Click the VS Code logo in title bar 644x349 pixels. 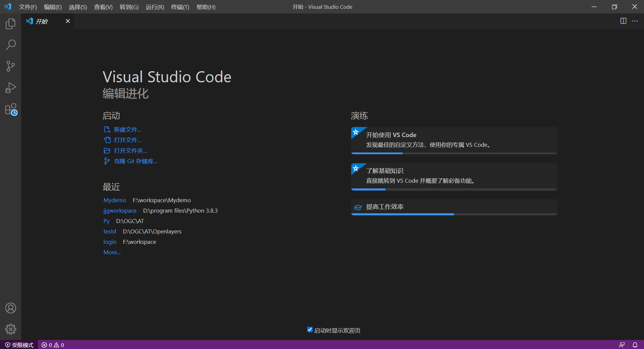coord(8,7)
